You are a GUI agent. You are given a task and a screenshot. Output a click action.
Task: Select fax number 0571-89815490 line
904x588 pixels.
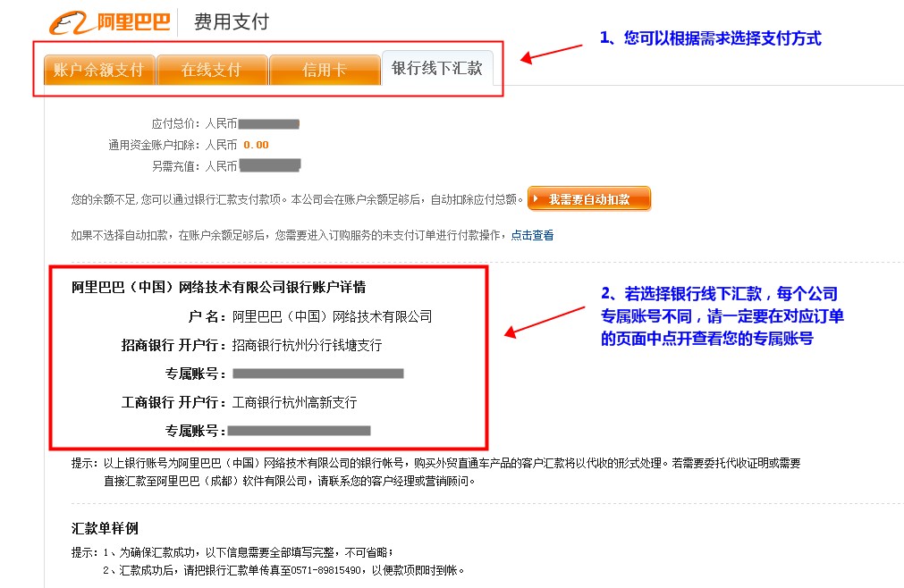pyautogui.click(x=283, y=570)
